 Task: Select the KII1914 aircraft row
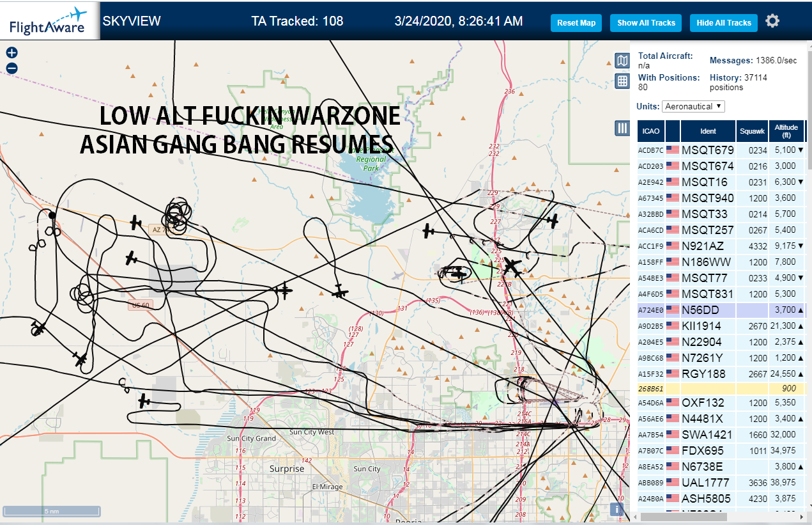721,325
